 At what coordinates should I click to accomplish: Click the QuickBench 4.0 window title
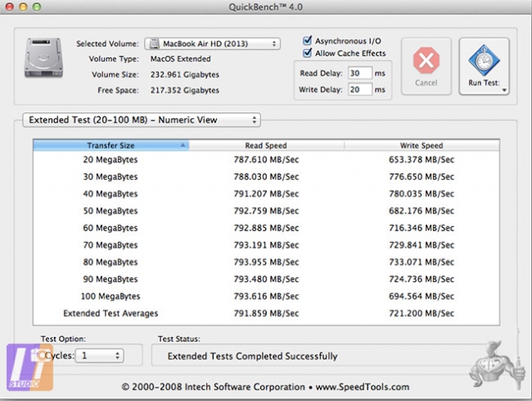point(266,7)
